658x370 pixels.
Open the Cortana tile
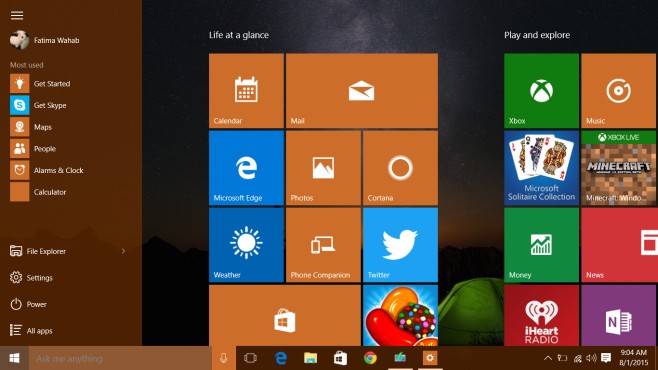point(400,168)
